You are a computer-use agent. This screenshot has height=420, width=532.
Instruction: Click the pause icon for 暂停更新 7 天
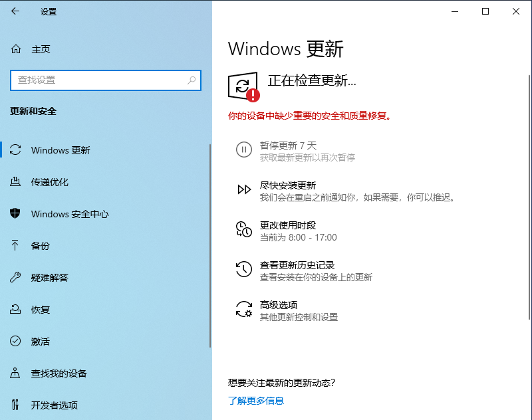(x=244, y=150)
